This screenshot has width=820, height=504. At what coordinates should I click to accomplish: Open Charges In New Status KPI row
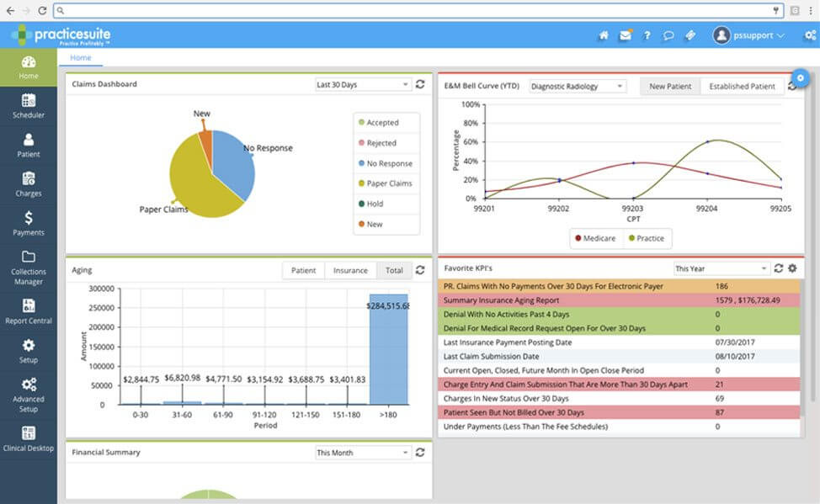[619, 398]
